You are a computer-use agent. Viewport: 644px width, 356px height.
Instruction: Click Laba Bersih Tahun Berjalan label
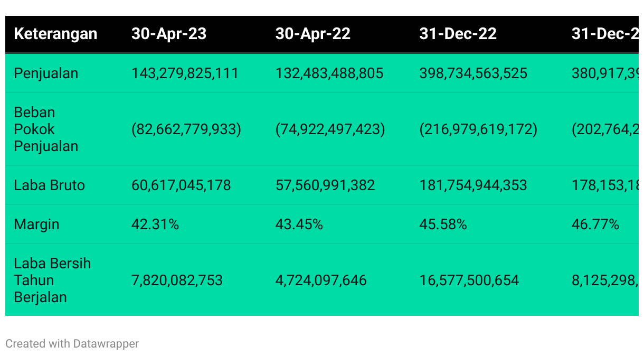point(52,280)
